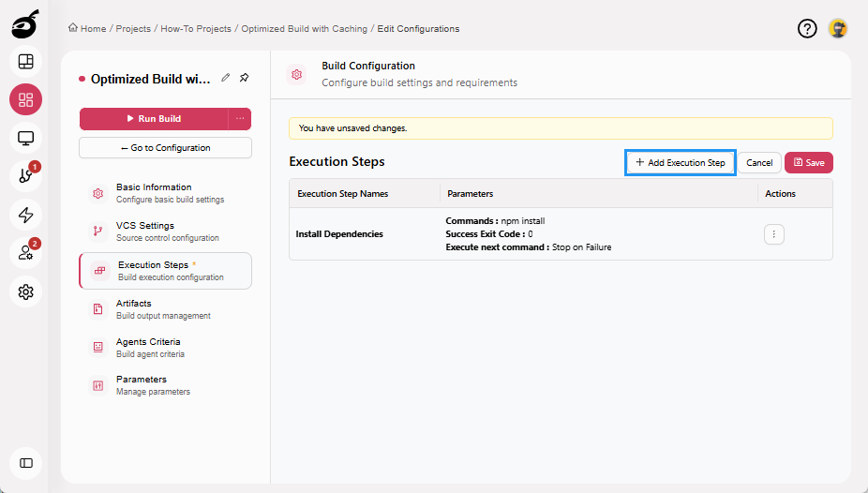Click the VCS Settings branch icon
868x493 pixels.
[98, 232]
